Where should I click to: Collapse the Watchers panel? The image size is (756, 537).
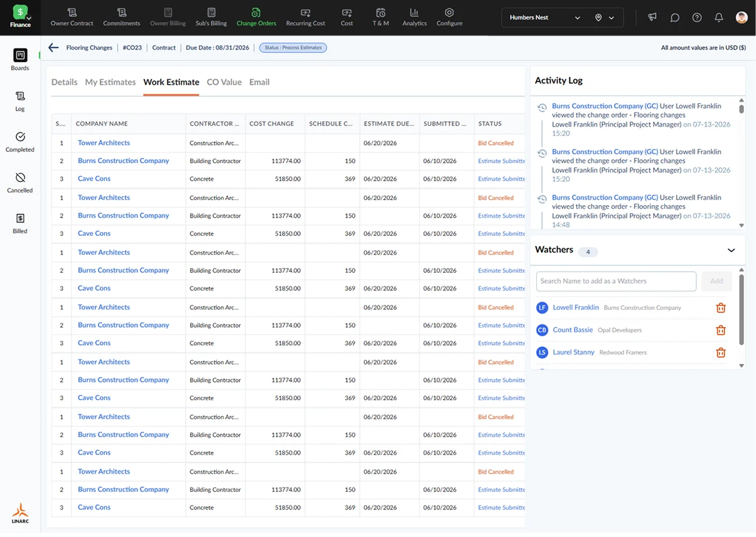click(731, 250)
